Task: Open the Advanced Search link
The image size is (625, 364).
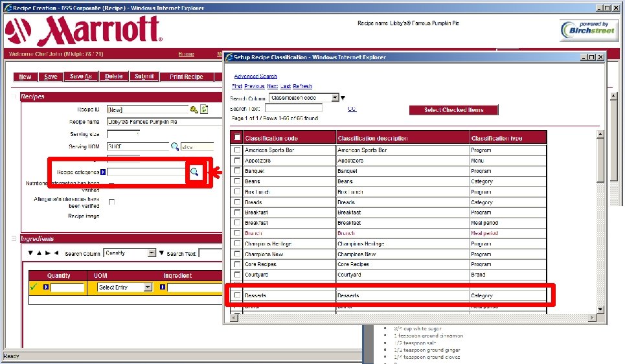Action: tap(255, 76)
